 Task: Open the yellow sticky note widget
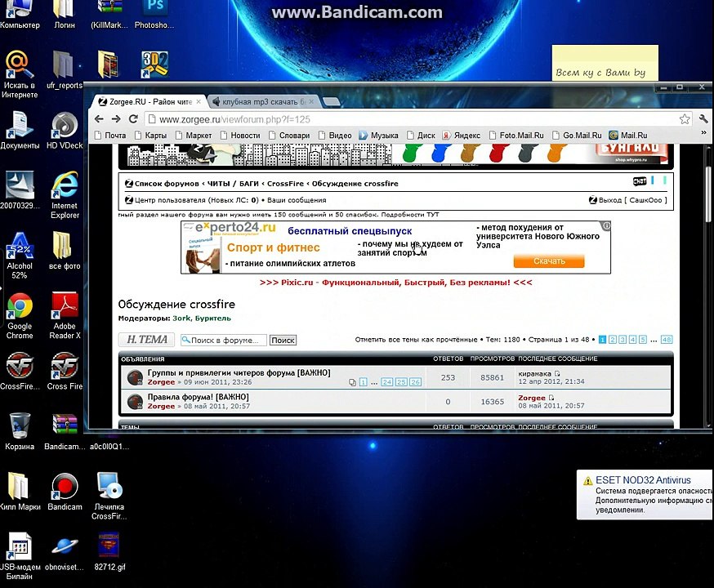point(605,63)
